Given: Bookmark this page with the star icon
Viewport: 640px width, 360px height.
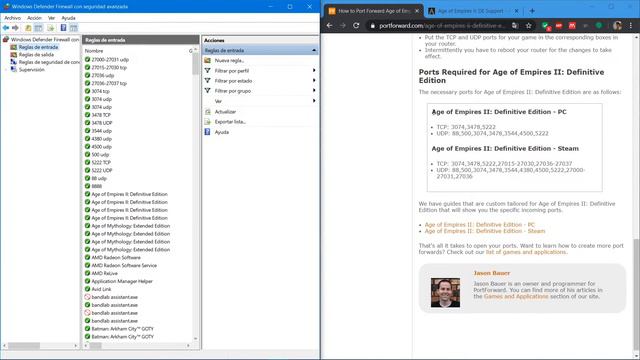Looking at the screenshot, I should 529,25.
